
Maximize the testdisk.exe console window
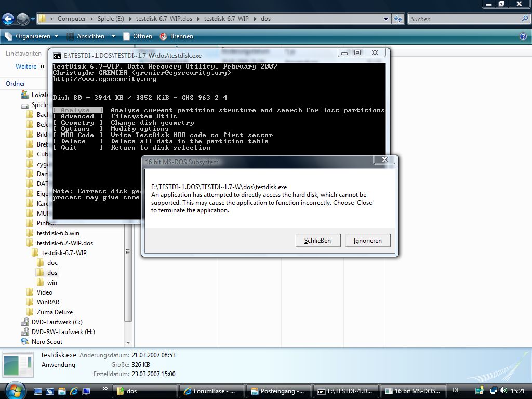357,52
